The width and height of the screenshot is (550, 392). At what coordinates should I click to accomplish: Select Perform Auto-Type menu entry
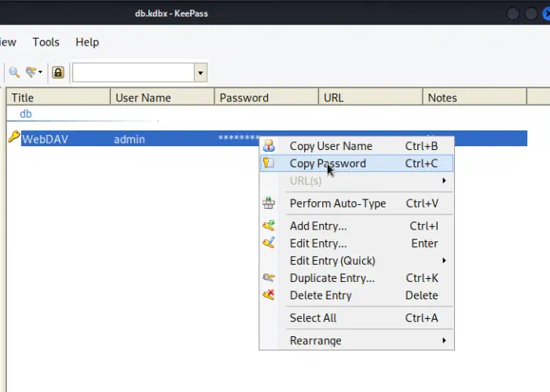click(x=357, y=203)
